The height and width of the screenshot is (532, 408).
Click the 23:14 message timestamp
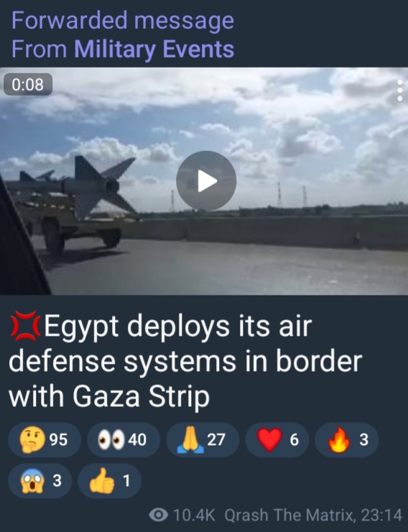[381, 515]
